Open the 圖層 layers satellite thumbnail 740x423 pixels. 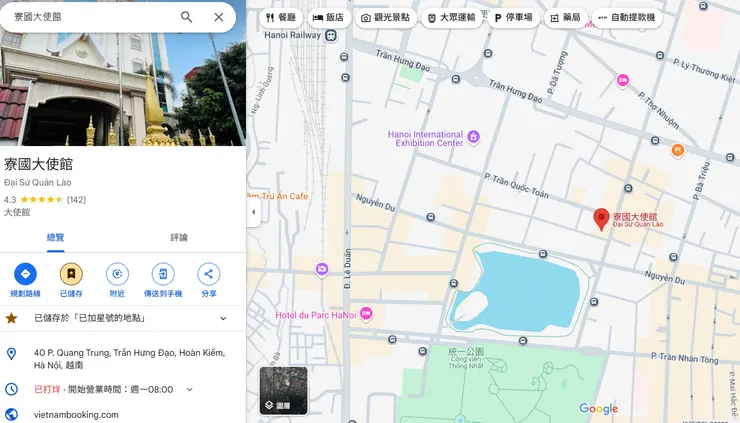click(x=284, y=390)
